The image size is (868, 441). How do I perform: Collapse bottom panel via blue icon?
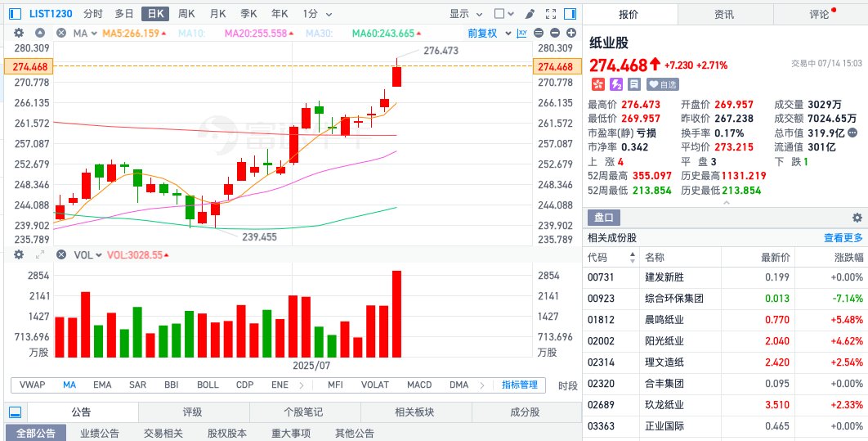click(14, 412)
